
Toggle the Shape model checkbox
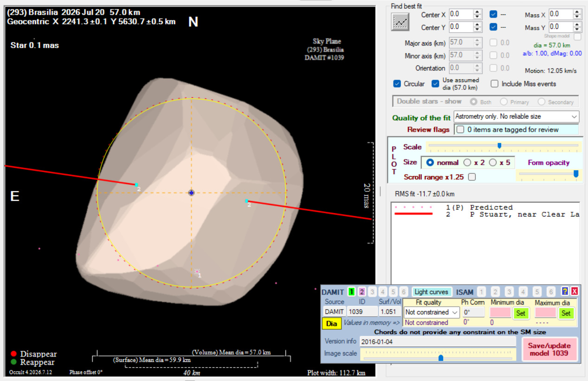(577, 36)
